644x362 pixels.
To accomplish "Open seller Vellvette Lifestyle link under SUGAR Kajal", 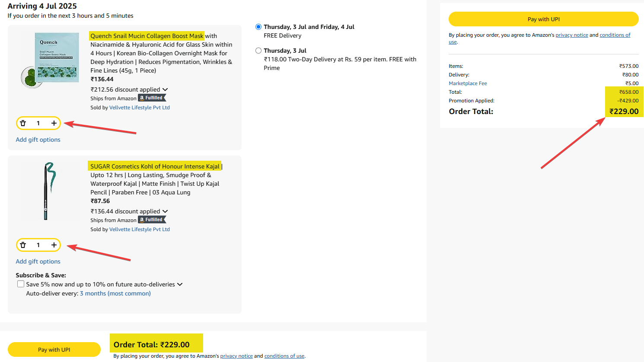I will point(140,229).
